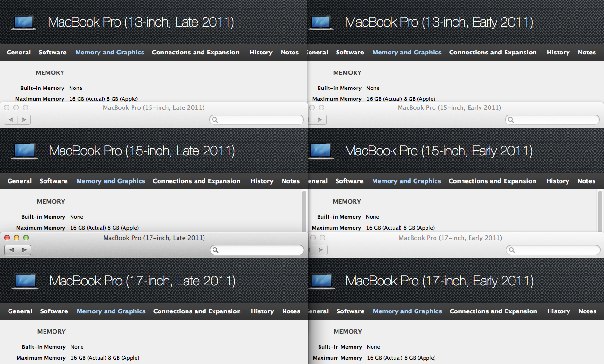604x364 pixels.
Task: Click laptop icon in 17-inch Early 2011 header
Action: pyautogui.click(x=322, y=282)
